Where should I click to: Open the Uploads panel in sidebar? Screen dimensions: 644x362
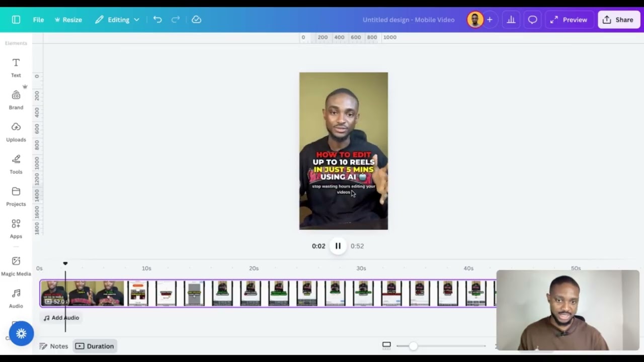(x=16, y=132)
